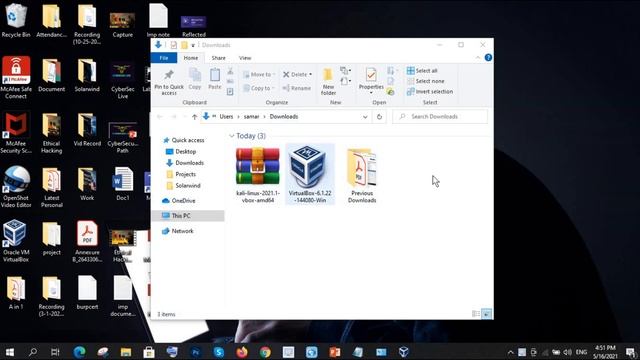Open PowerPoint from taskbar

[x=335, y=352]
